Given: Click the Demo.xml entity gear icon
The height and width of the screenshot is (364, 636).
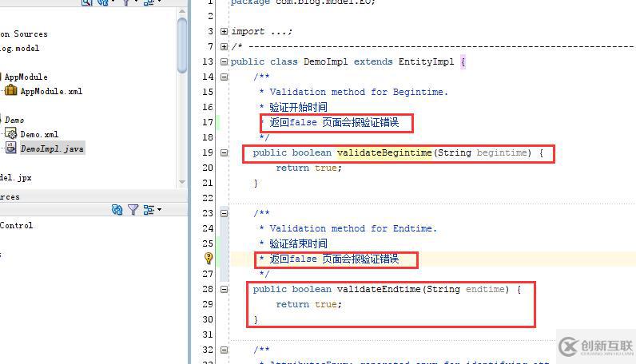Looking at the screenshot, I should coord(11,133).
